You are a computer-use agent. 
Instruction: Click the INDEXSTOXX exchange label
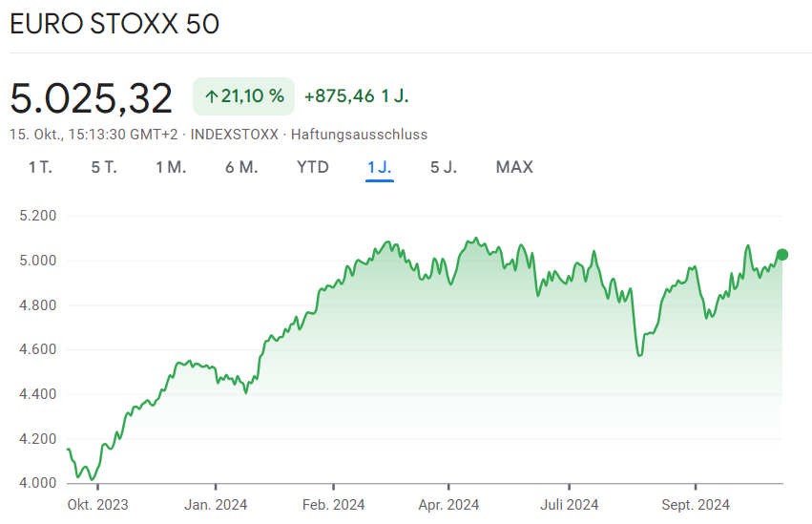pos(235,135)
